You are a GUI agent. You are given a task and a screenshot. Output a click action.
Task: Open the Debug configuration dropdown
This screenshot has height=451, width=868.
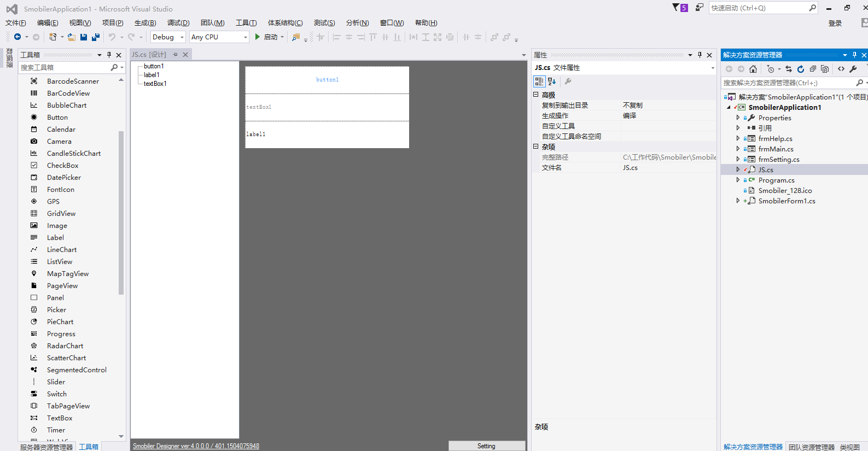pyautogui.click(x=183, y=37)
